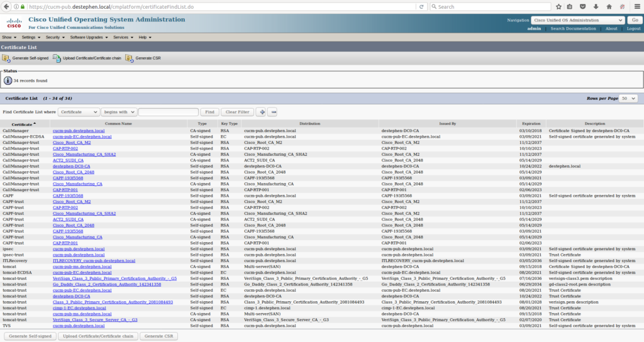Click the browser Search box
644x342 pixels.
click(490, 6)
